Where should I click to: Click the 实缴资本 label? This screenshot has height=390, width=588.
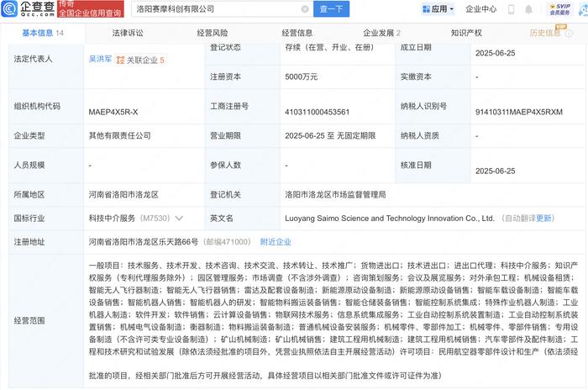click(x=416, y=77)
